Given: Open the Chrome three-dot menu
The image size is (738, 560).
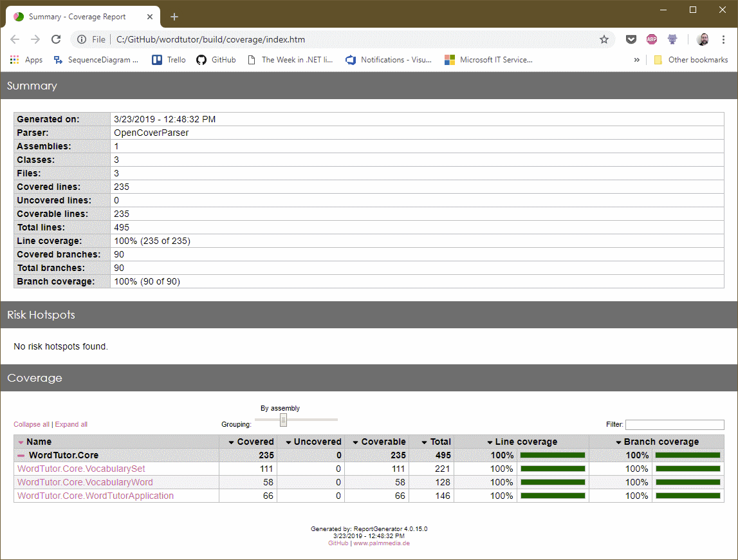Looking at the screenshot, I should [723, 39].
